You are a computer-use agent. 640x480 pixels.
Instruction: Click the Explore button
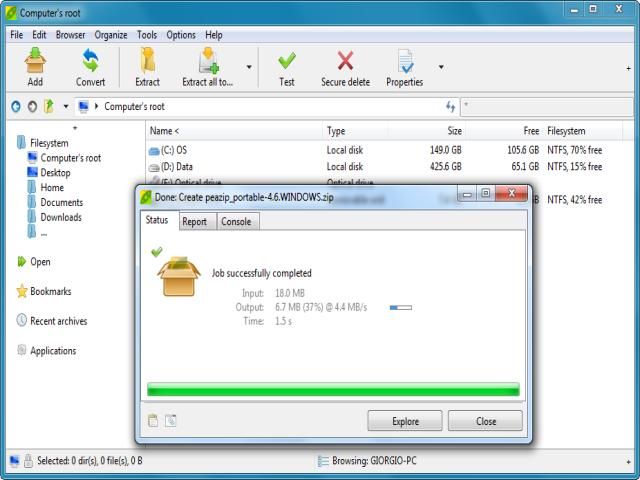click(405, 421)
